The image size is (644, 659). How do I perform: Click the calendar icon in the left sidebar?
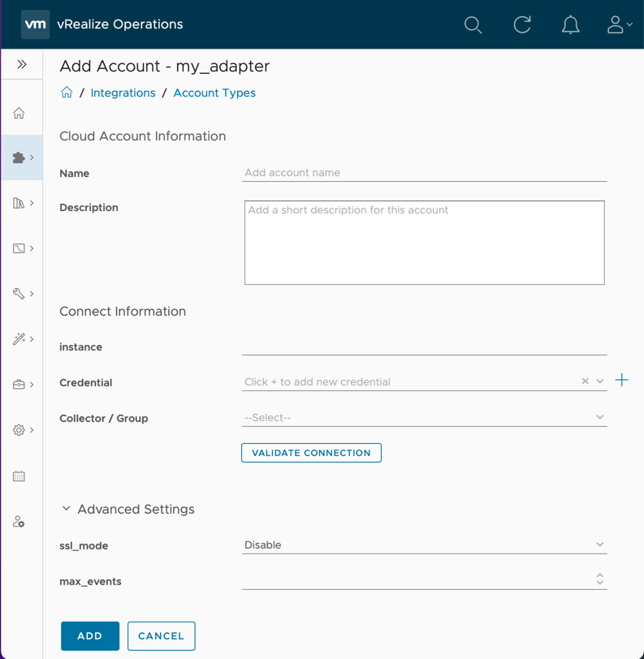coord(18,476)
